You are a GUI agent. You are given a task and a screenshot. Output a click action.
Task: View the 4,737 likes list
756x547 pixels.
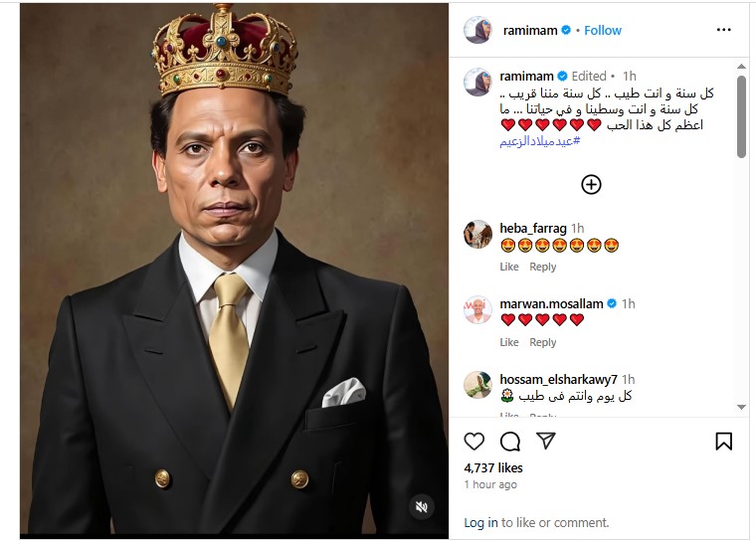493,467
